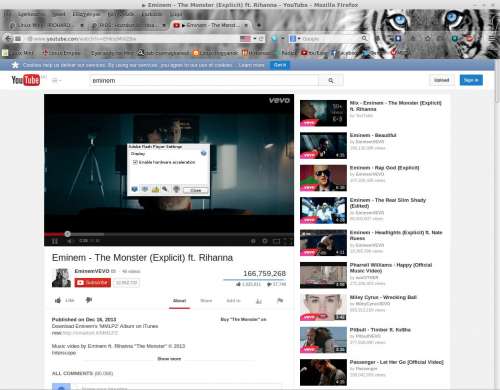500x390 pixels.
Task: Open Mix - Eminem The Monster thumbnail
Action: (323, 113)
